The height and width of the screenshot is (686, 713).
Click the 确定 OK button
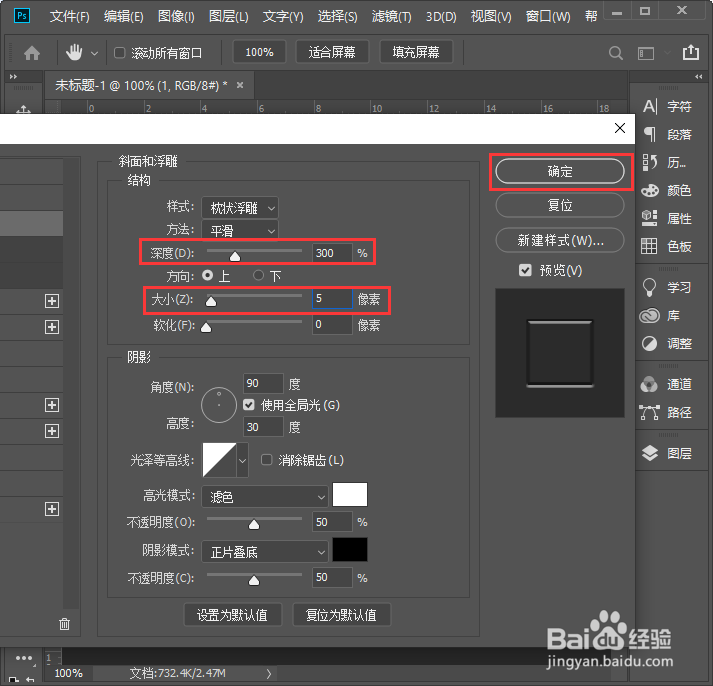point(560,171)
